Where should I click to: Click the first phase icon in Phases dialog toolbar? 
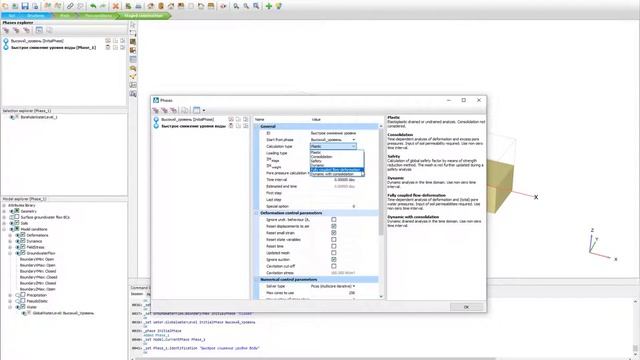pos(156,110)
